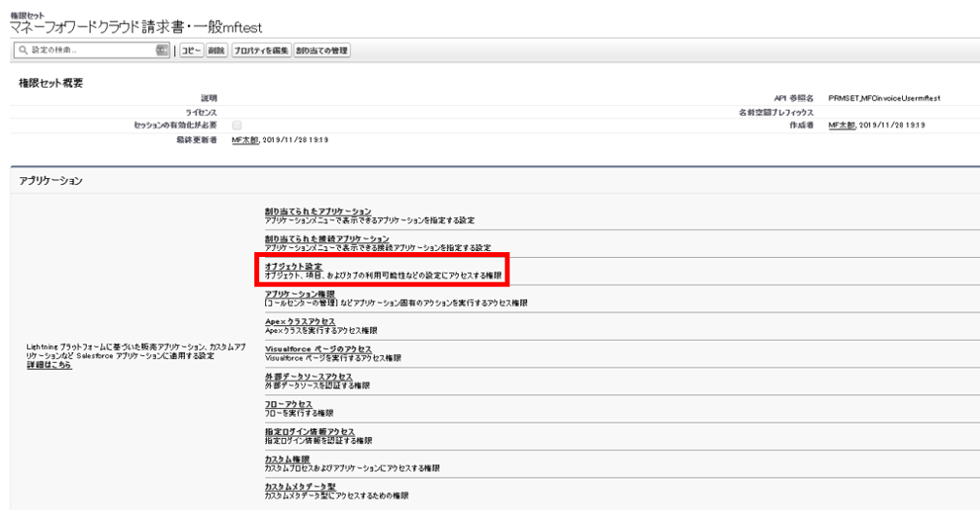Open the MF太郎 link next to 作成者
Image resolution: width=980 pixels, height=512 pixels.
[x=842, y=126]
